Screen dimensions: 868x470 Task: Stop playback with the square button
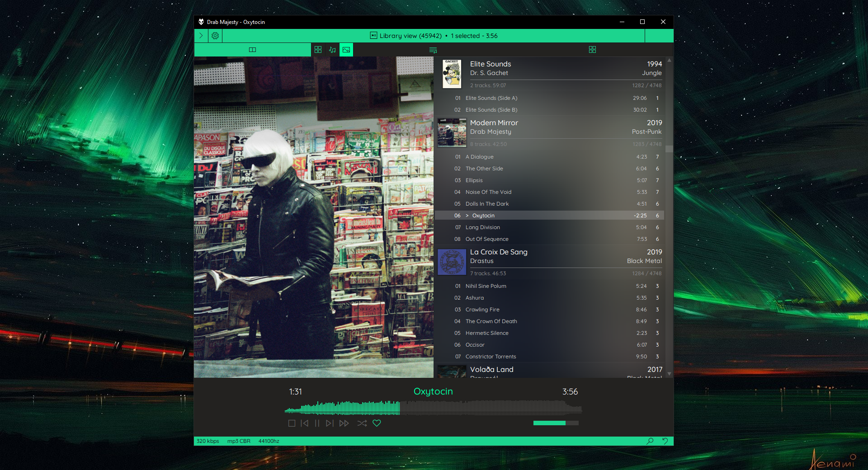pyautogui.click(x=292, y=423)
